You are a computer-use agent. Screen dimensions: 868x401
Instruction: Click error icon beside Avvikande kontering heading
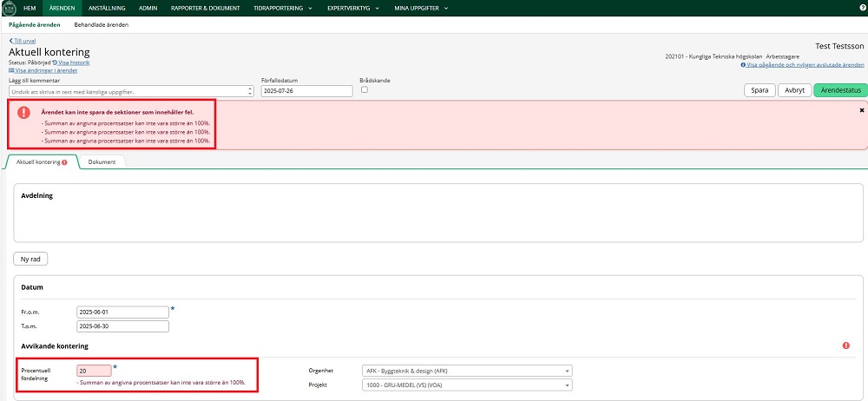[x=845, y=345]
